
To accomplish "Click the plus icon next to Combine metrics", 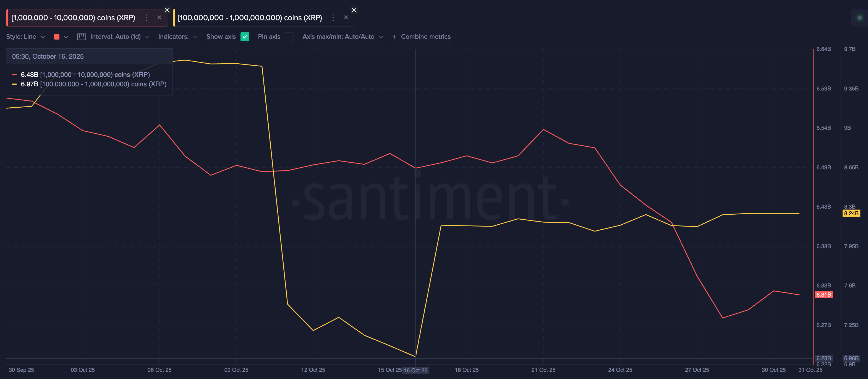I will [x=394, y=37].
